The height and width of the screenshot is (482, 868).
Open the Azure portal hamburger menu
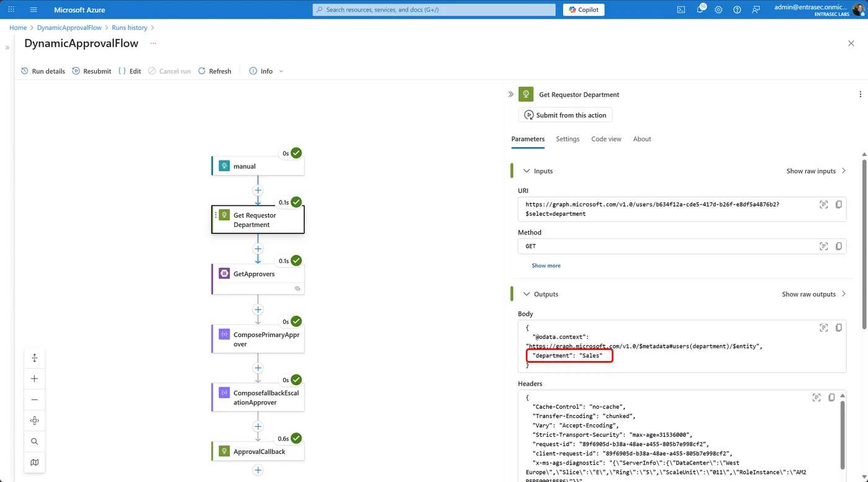coord(33,9)
